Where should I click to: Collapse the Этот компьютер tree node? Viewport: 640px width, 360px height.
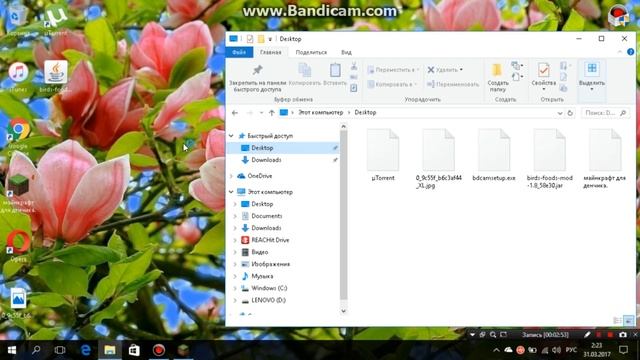[x=231, y=192]
